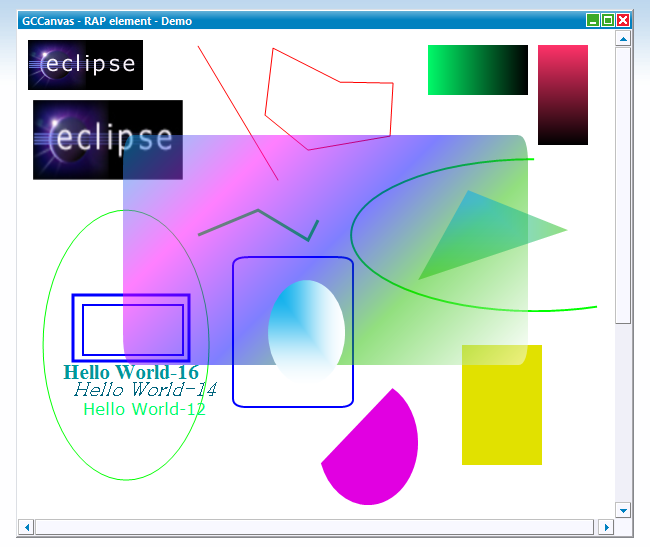650x547 pixels.
Task: Click the horizontal scrollbar left arrow
Action: [x=27, y=527]
